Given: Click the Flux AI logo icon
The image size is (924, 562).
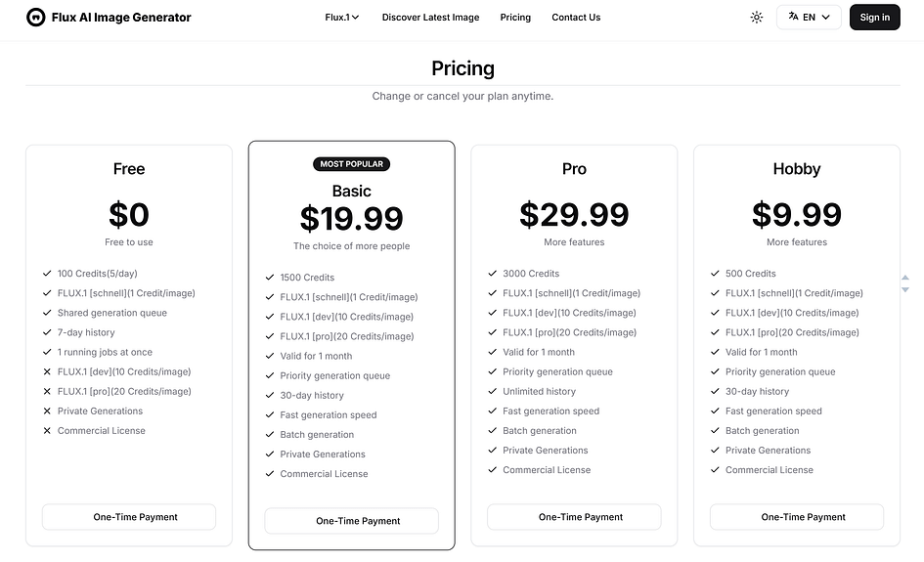Looking at the screenshot, I should click(36, 17).
